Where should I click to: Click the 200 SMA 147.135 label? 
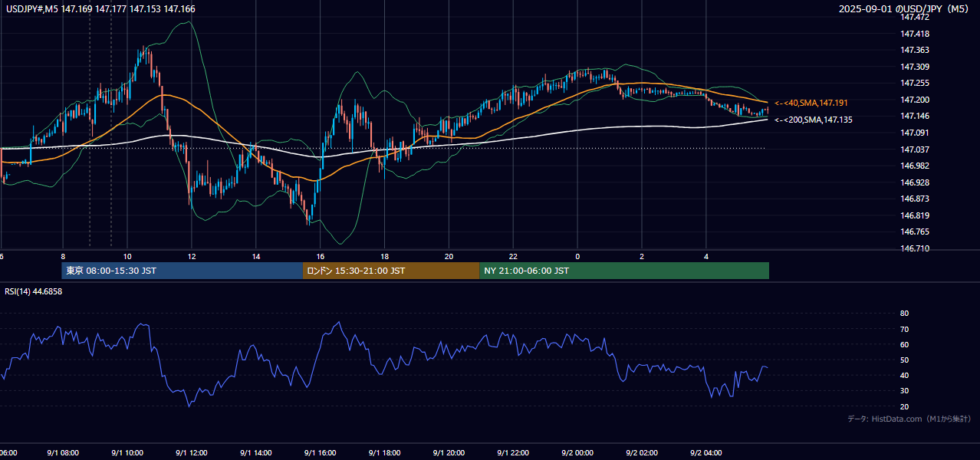coord(813,120)
